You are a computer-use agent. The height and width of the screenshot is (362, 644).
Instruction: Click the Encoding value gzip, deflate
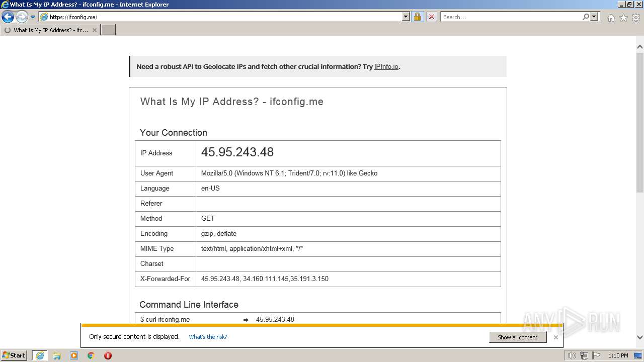click(x=219, y=234)
